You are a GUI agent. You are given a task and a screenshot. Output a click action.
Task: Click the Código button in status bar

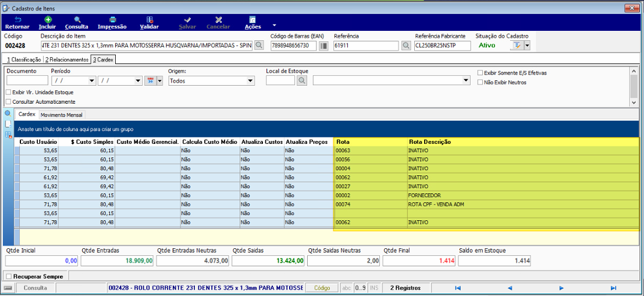pos(323,288)
